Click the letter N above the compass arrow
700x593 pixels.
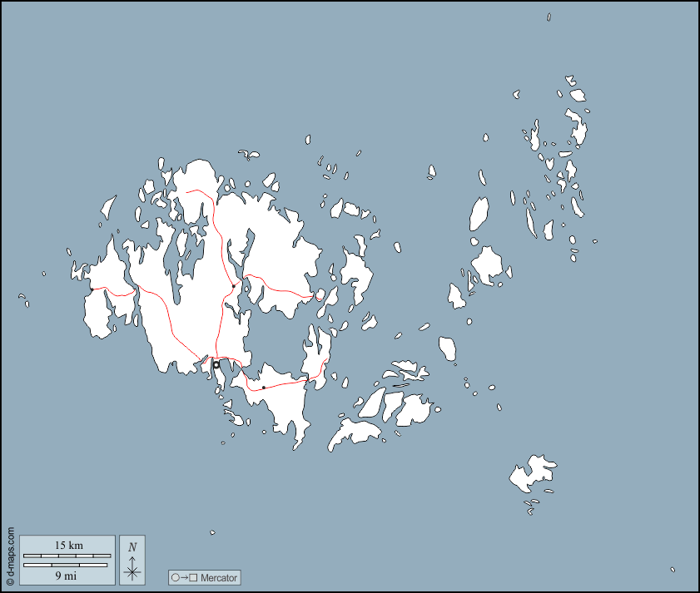pos(132,546)
